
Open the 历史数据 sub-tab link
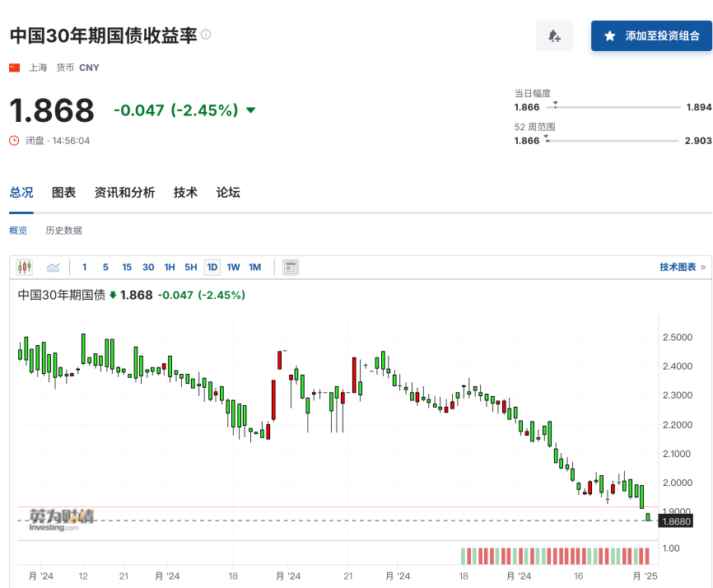coord(63,231)
